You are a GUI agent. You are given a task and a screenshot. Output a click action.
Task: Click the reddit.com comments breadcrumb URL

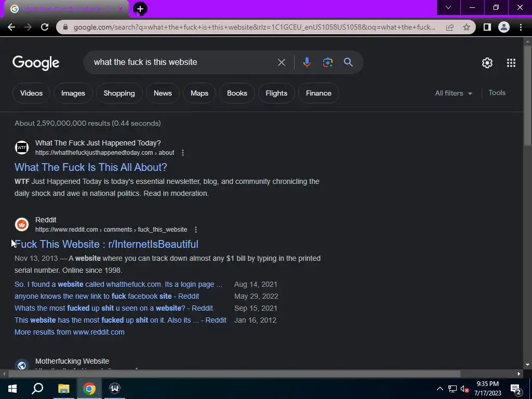pos(111,230)
